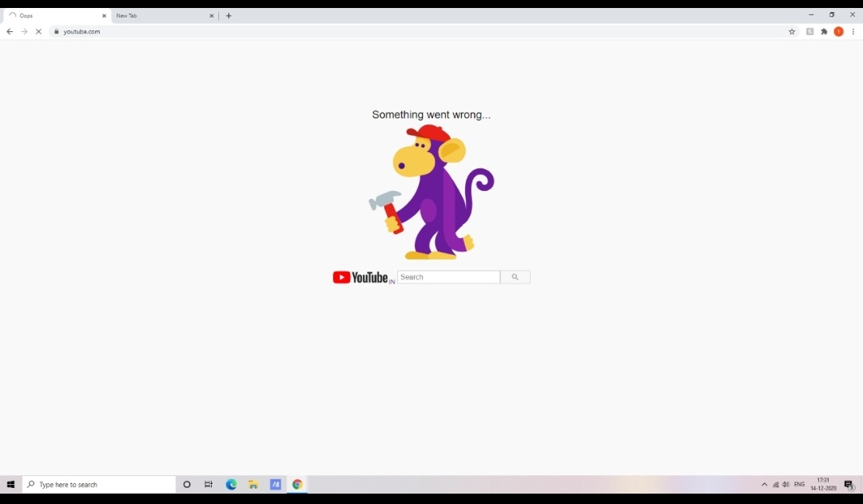
Task: Open the network status icon
Action: coord(775,484)
